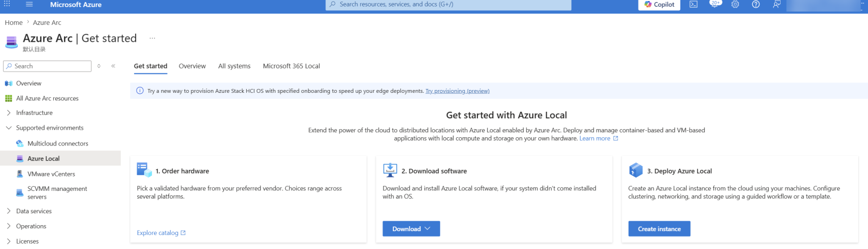
Task: Select Azure Local in sidebar
Action: coord(60,158)
